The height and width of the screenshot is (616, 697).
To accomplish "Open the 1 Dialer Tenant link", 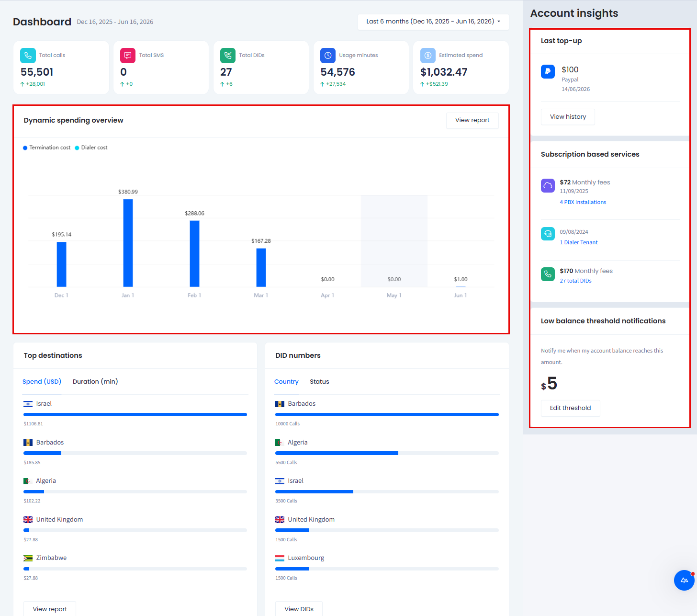I will (x=579, y=242).
